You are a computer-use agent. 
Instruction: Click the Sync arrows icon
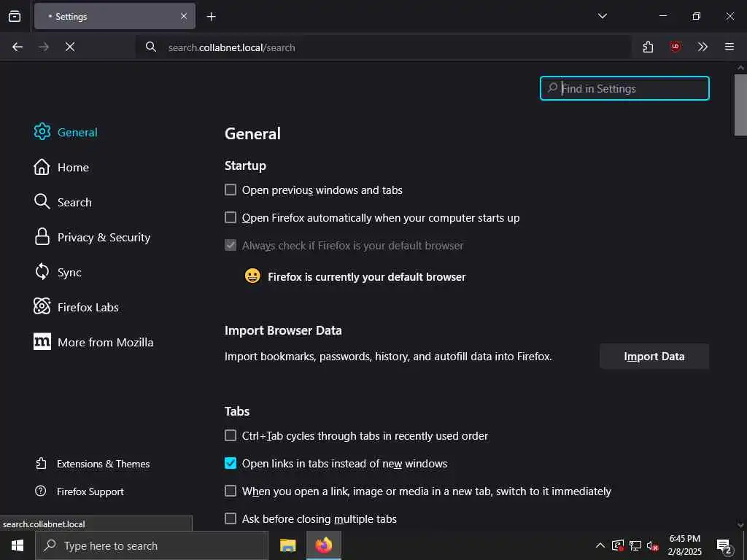42,271
